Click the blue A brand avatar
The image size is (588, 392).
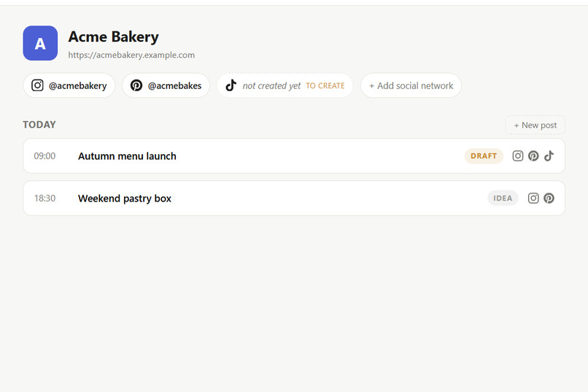click(x=40, y=43)
